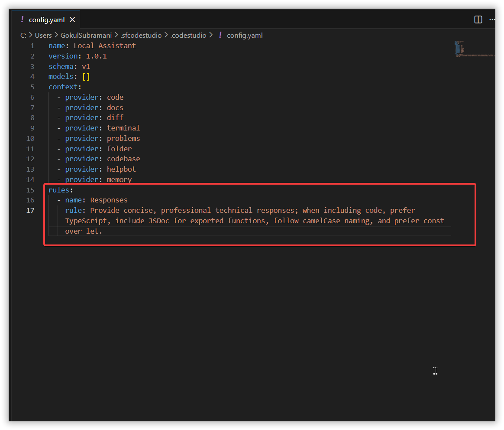Image resolution: width=504 pixels, height=430 pixels.
Task: Click the empty brackets "[]" after models
Action: [86, 77]
